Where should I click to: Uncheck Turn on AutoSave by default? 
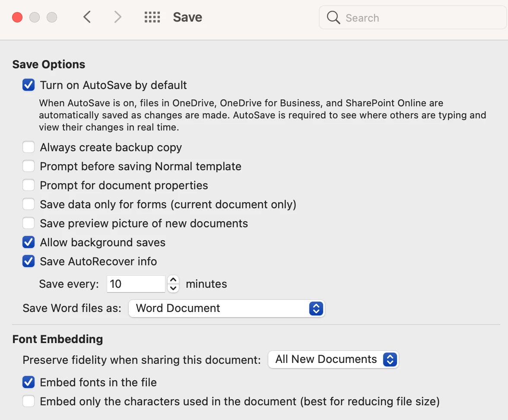(x=29, y=85)
